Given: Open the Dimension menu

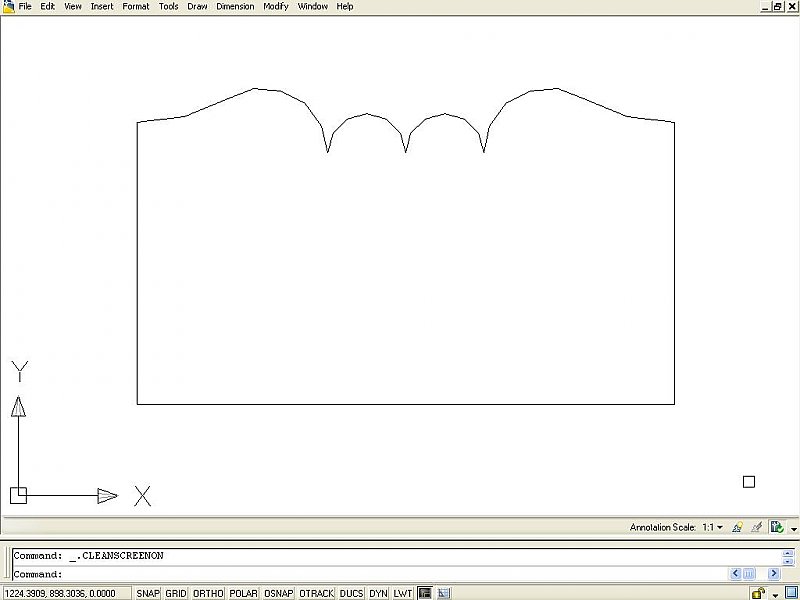Looking at the screenshot, I should (x=235, y=7).
